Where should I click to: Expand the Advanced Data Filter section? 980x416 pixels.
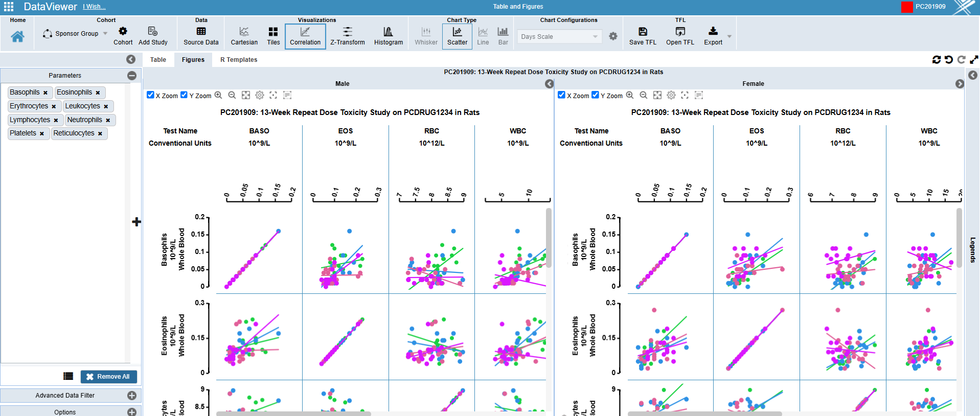(132, 396)
